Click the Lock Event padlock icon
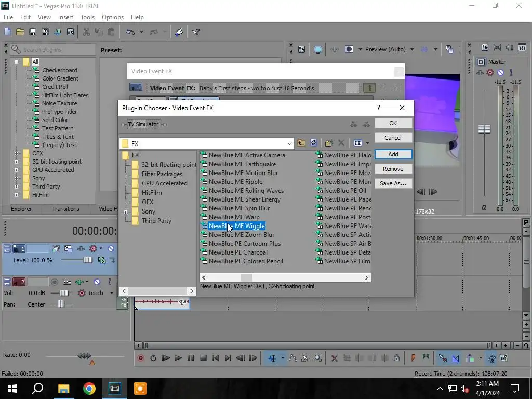 [x=396, y=358]
